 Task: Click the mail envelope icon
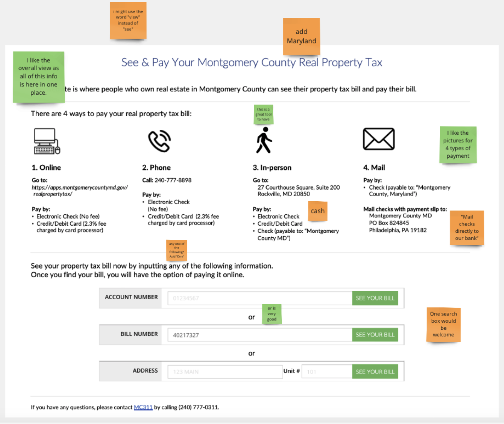point(379,139)
